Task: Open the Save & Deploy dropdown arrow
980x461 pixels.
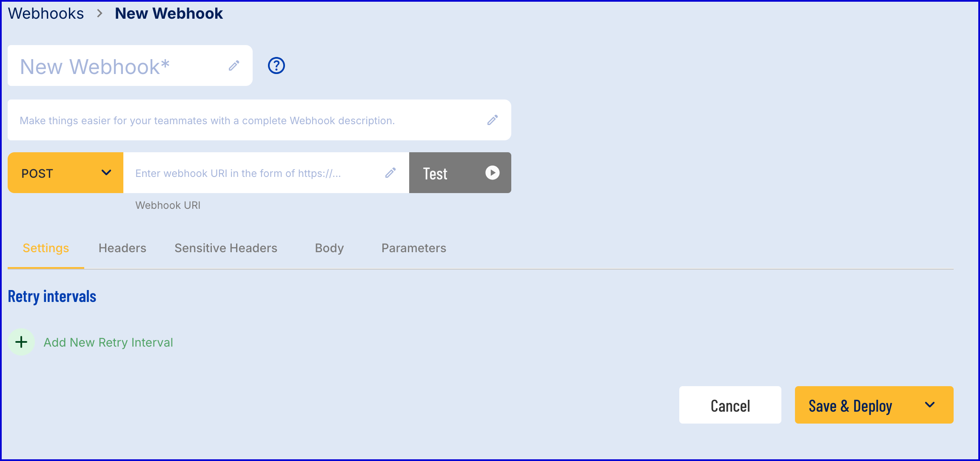Action: [930, 405]
